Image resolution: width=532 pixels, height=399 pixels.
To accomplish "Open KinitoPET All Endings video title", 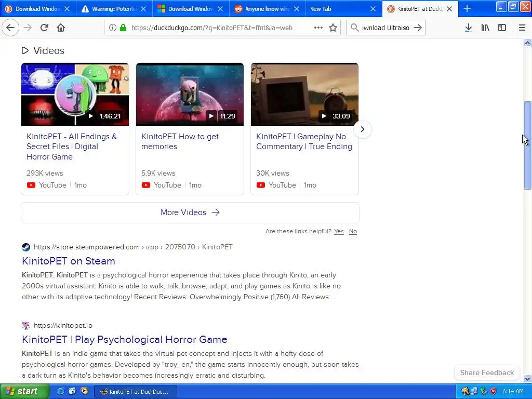I will tap(72, 147).
